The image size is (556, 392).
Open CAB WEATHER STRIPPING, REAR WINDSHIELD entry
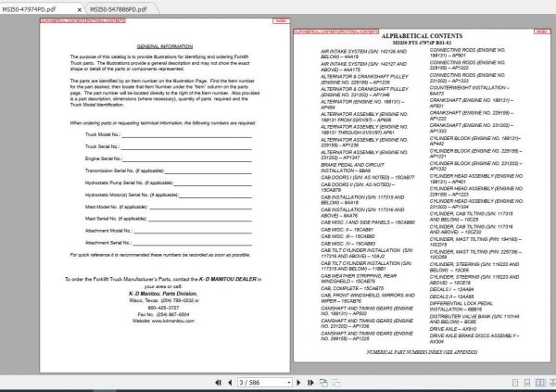(359, 279)
